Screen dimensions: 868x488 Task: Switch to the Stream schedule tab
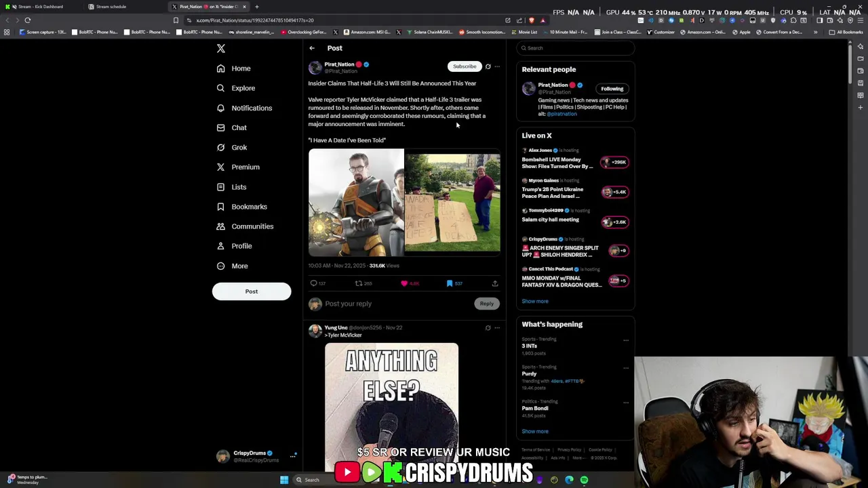coord(125,7)
